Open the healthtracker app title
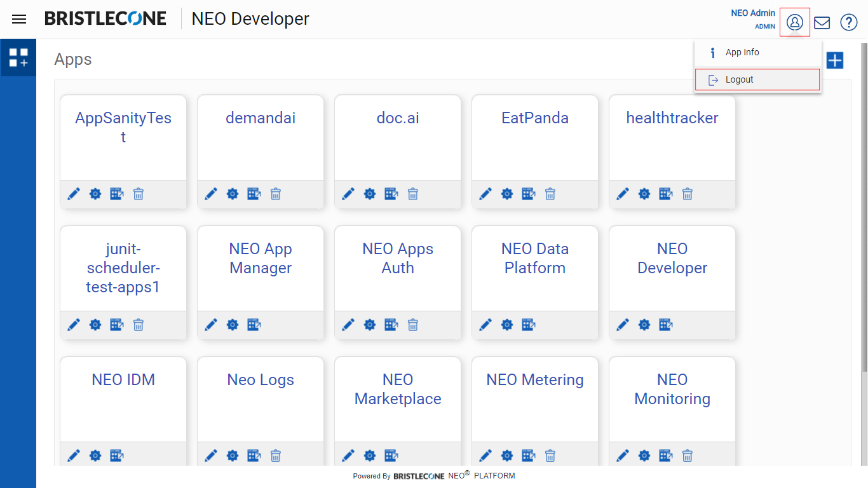The height and width of the screenshot is (488, 868). point(672,118)
